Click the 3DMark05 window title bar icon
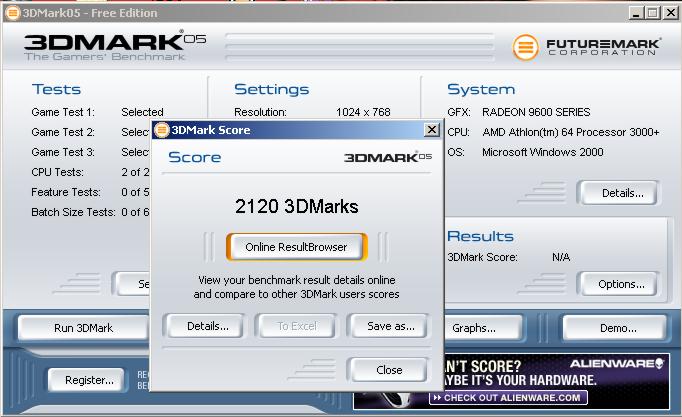682x417 pixels. [x=13, y=13]
